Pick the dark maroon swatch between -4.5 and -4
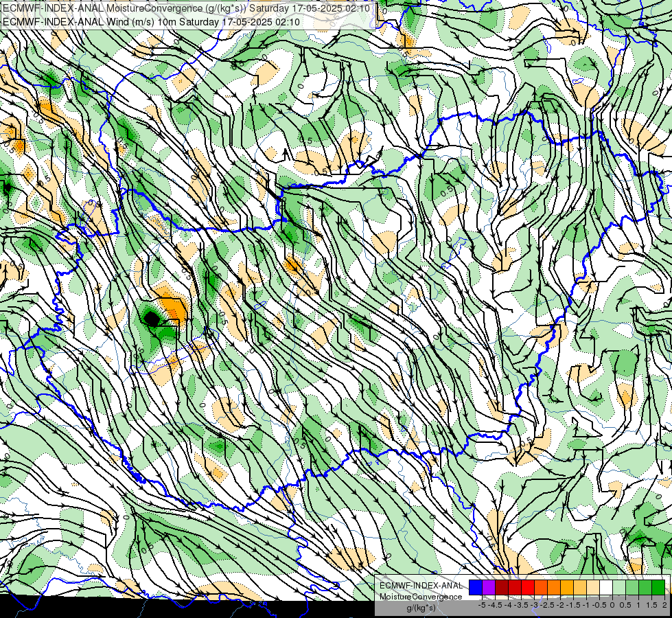 [502, 587]
